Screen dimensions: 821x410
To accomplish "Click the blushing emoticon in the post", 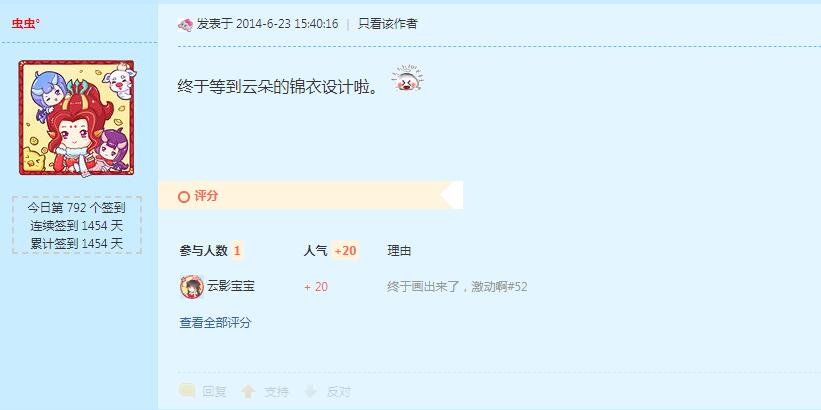I will (407, 79).
